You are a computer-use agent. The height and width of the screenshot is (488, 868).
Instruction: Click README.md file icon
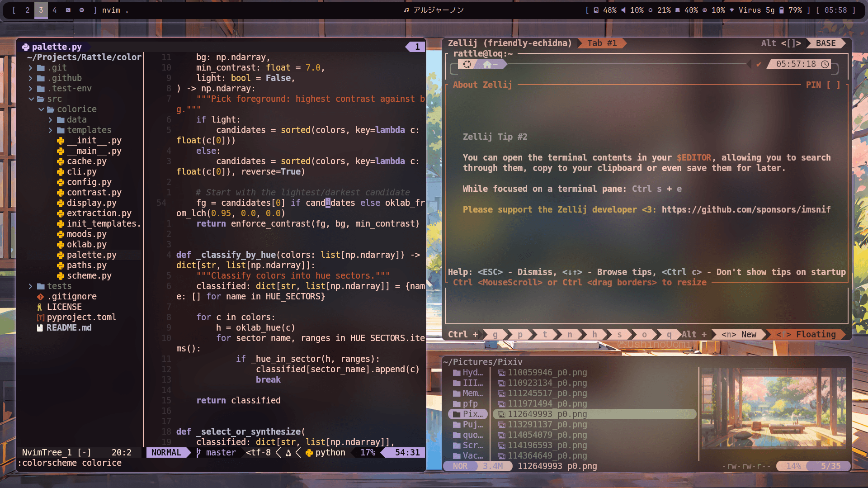[40, 327]
